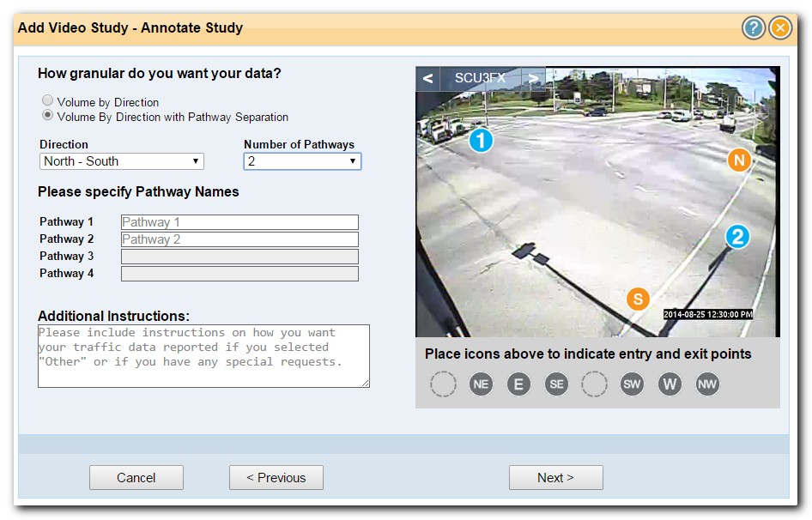
Task: Go to next camera with right arrow
Action: (x=533, y=79)
